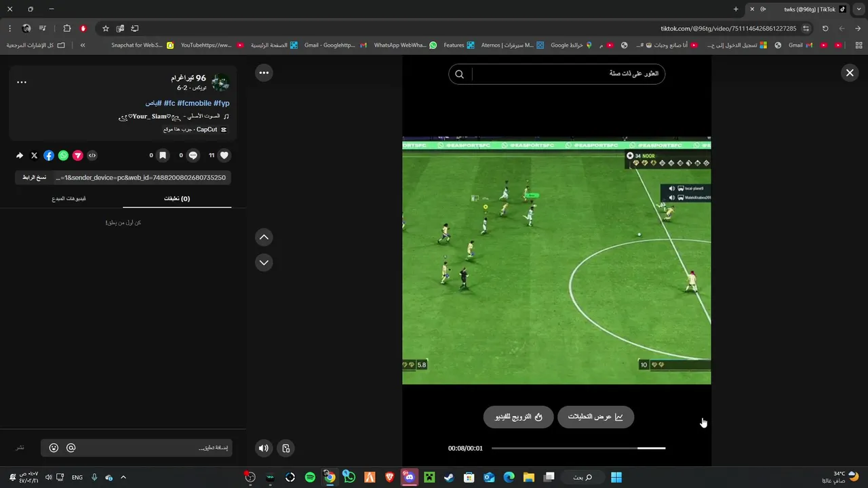
Task: Open Chrome's three-dot menu
Action: (9, 28)
